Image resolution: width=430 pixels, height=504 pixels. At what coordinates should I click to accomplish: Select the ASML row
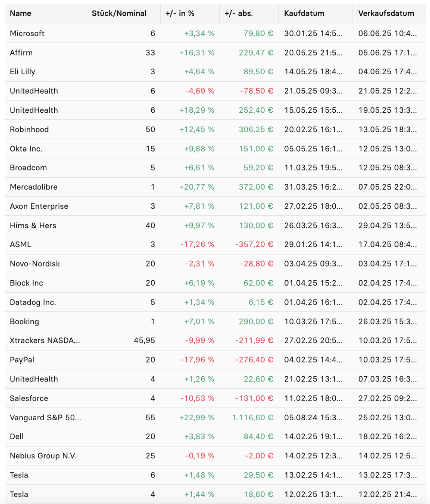tap(215, 244)
